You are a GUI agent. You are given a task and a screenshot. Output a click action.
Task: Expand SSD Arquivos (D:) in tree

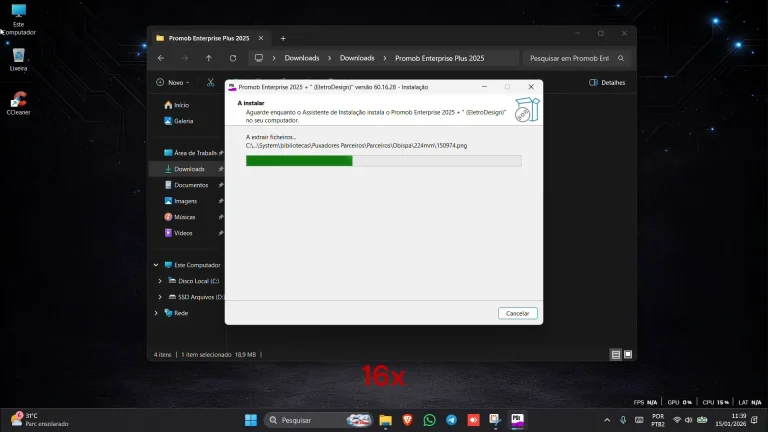coord(160,297)
